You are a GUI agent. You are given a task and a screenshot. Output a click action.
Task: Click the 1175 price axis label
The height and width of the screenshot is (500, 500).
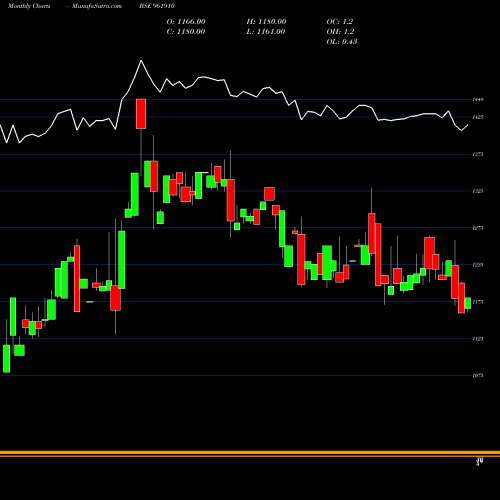point(478,302)
